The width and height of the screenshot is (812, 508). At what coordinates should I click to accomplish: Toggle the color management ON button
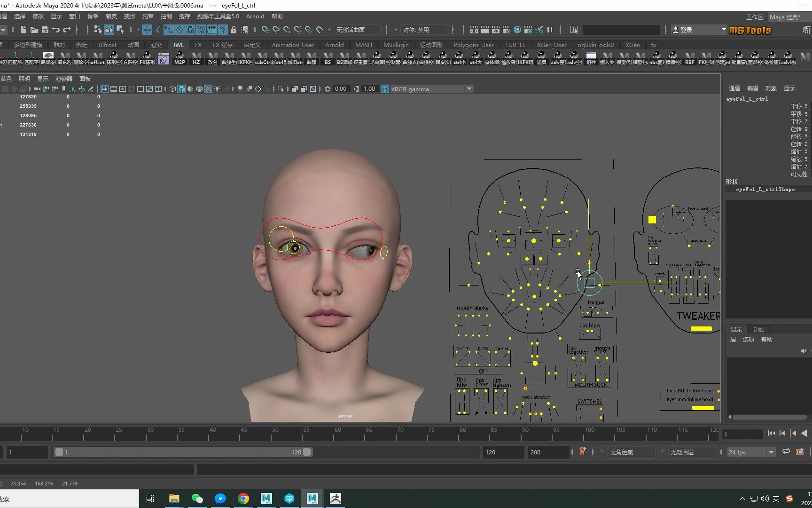(385, 89)
